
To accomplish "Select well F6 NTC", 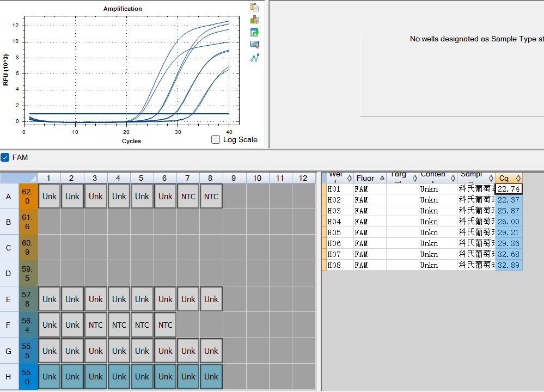I will point(165,325).
